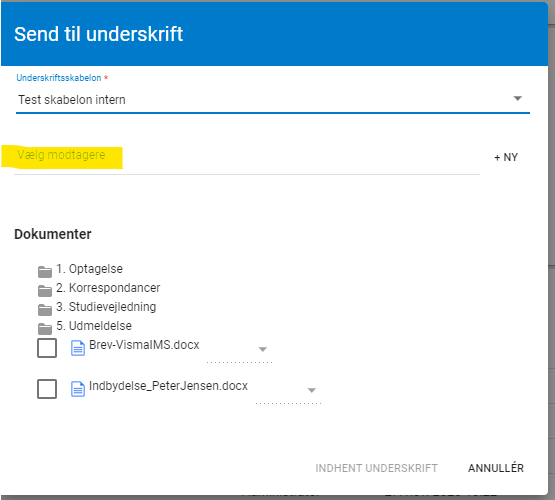
Task: Open folder icon for 5. Udmeldelse
Action: (45, 329)
